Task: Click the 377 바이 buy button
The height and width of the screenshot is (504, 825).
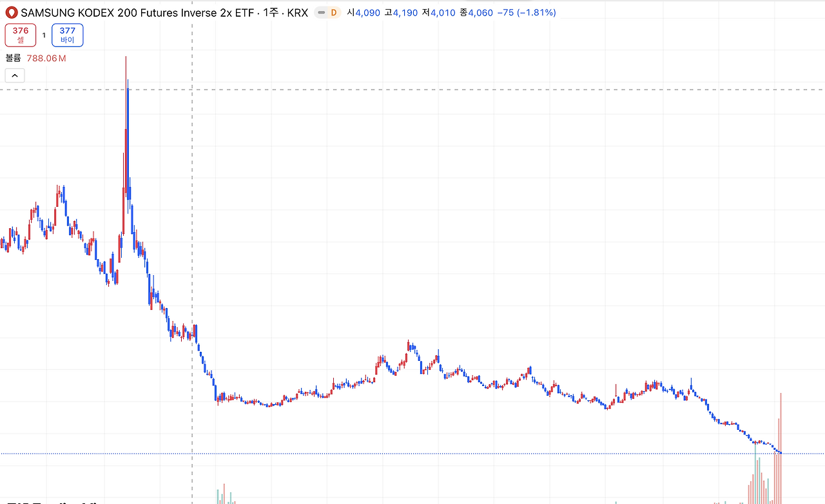Action: coord(68,35)
